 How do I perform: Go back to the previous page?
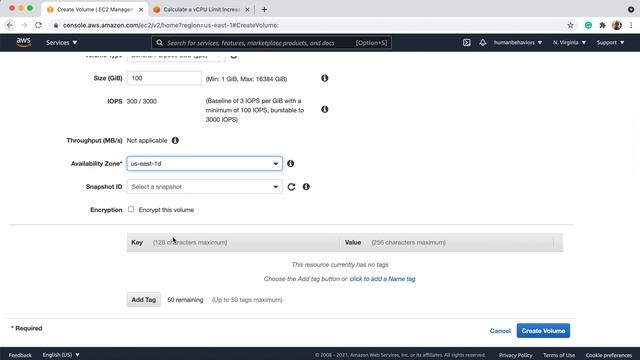pyautogui.click(x=10, y=25)
